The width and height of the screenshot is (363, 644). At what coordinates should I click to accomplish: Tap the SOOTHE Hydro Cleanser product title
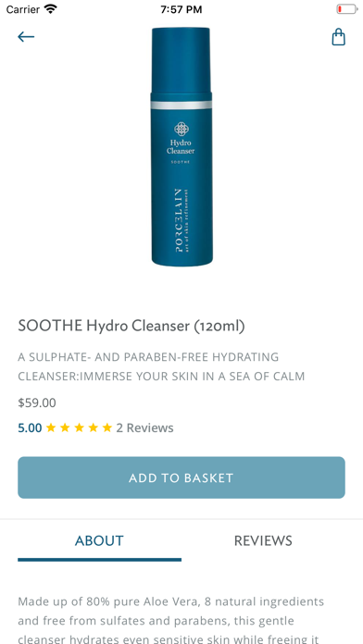pos(131,326)
